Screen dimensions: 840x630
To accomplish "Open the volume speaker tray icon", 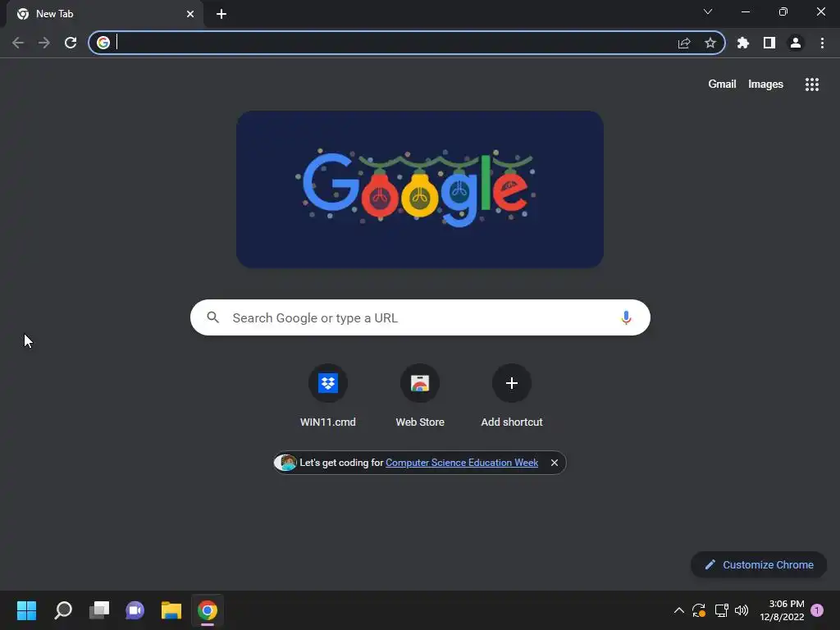I will tap(742, 610).
